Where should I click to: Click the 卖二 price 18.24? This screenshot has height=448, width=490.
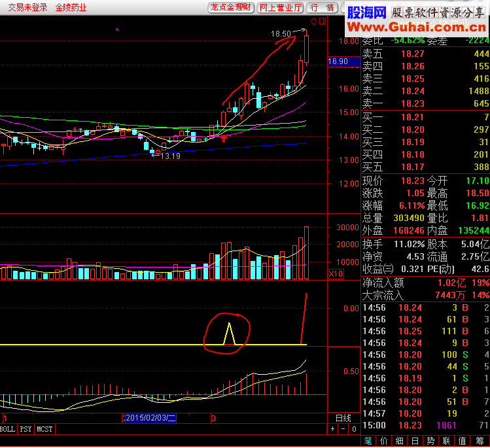[413, 91]
